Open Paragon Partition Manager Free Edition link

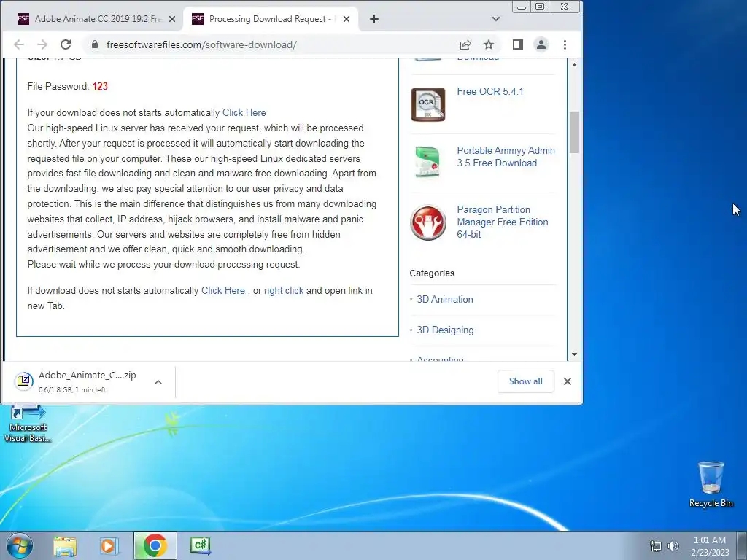point(503,222)
